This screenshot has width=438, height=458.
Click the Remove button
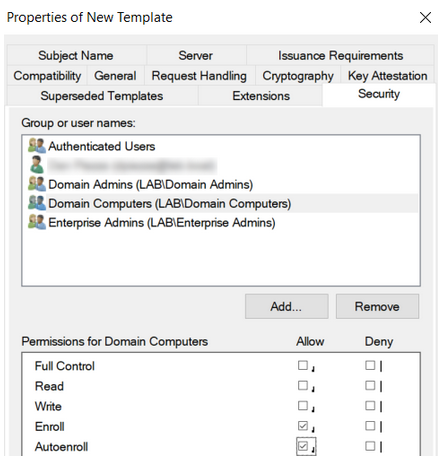(x=377, y=306)
